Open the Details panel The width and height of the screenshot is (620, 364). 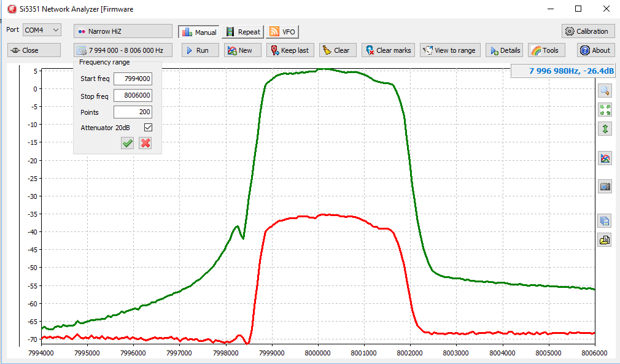pos(504,50)
